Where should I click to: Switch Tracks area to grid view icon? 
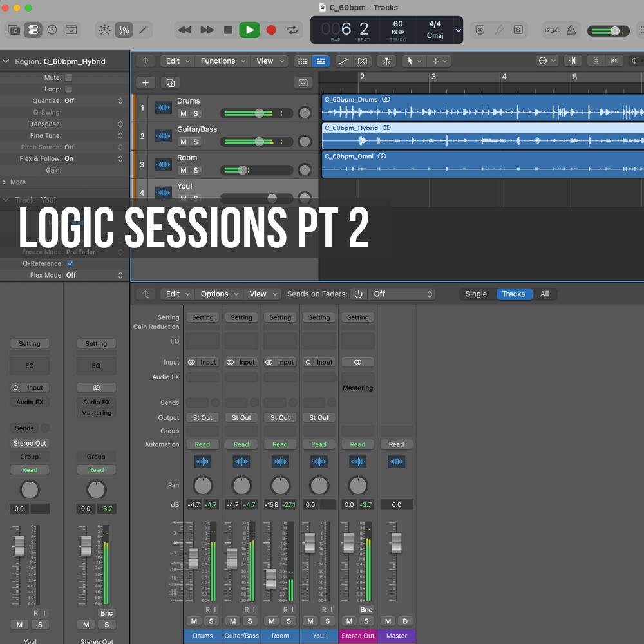302,61
